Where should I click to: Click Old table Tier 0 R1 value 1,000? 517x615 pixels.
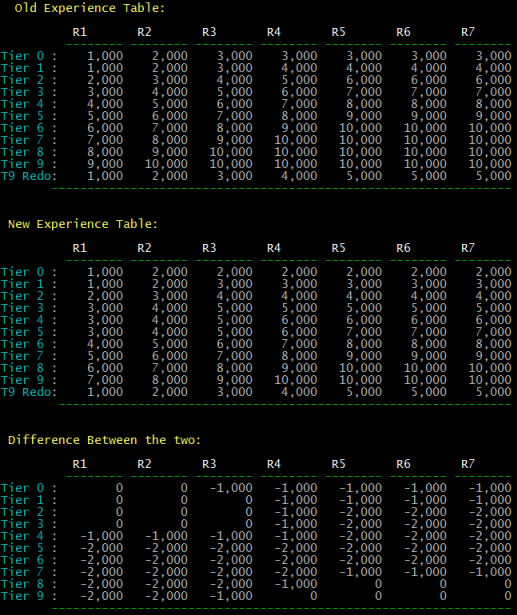tap(105, 56)
